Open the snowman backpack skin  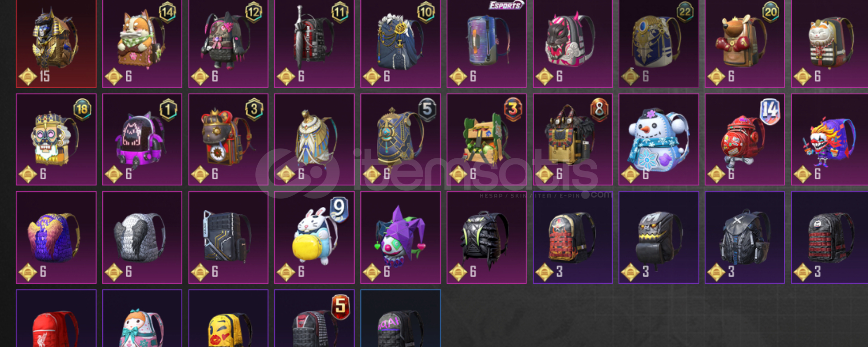click(658, 140)
